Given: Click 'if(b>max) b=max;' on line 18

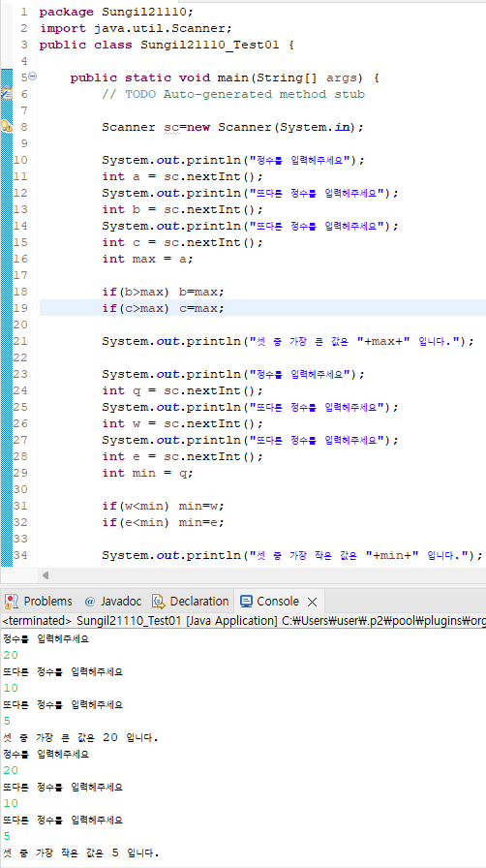Looking at the screenshot, I should tap(164, 292).
